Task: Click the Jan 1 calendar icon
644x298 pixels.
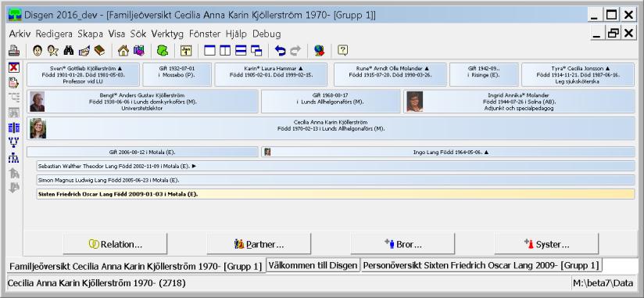Action: click(186, 51)
